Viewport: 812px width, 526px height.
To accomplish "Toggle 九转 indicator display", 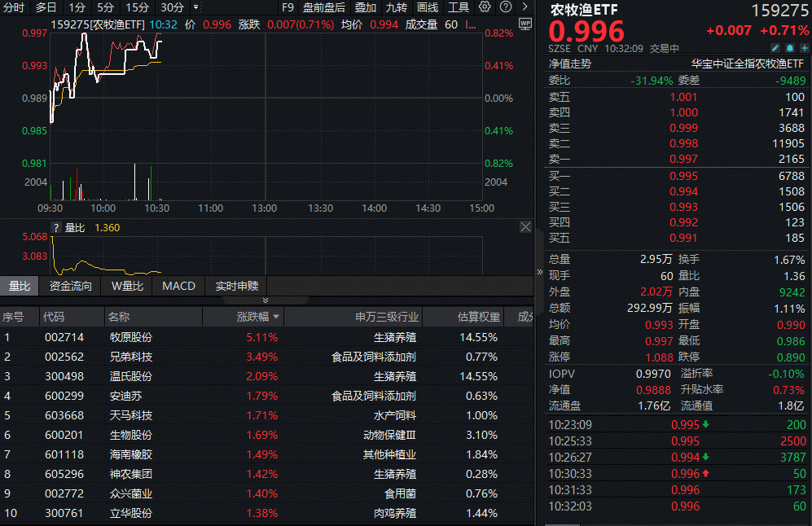I will pos(397,7).
